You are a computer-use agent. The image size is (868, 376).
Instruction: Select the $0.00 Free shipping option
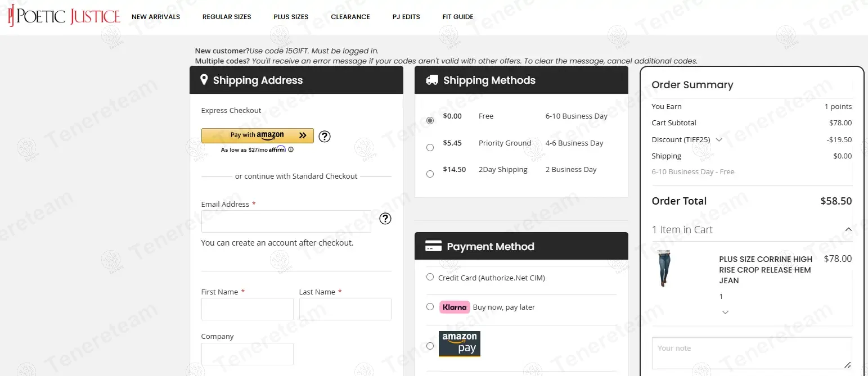[430, 120]
